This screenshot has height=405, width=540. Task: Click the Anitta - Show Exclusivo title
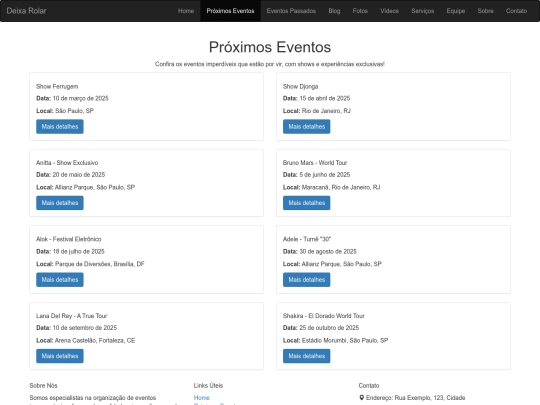click(x=67, y=163)
